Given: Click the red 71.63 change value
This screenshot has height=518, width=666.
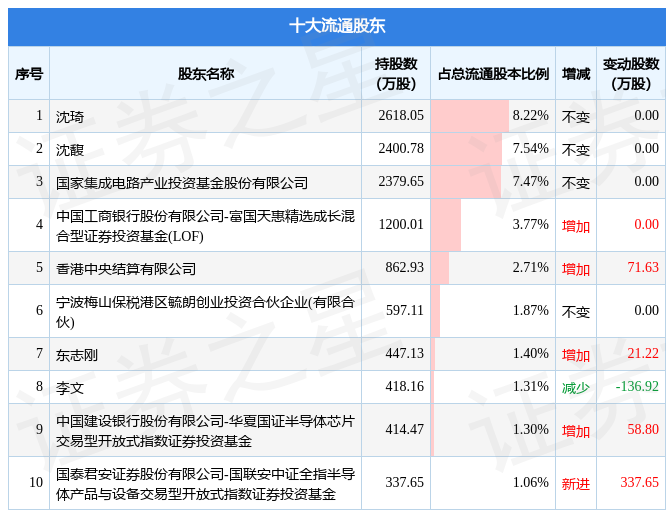Looking at the screenshot, I should click(x=643, y=267).
